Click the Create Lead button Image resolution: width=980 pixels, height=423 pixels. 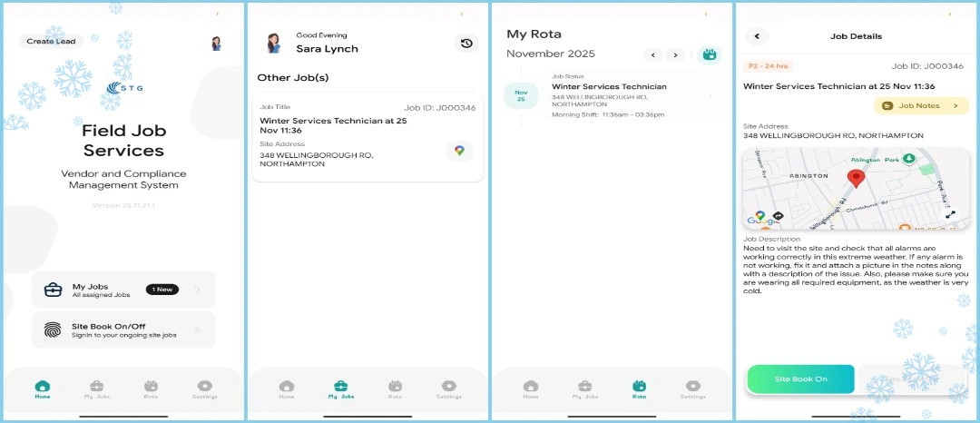pyautogui.click(x=52, y=41)
